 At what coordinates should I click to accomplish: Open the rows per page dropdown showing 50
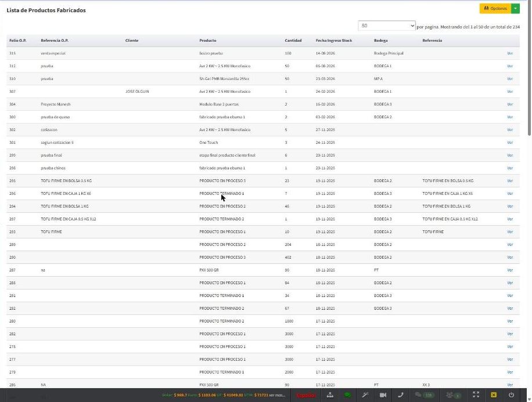(387, 26)
